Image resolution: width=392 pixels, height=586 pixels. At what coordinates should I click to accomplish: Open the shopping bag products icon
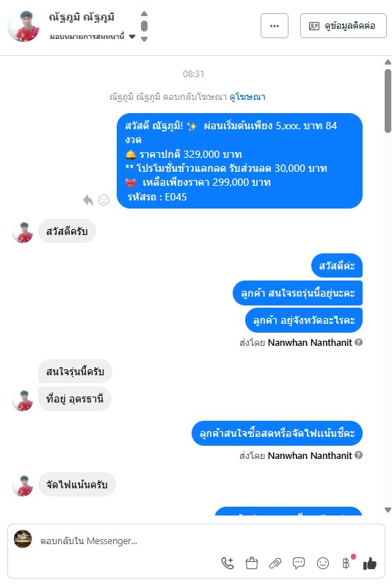[252, 563]
